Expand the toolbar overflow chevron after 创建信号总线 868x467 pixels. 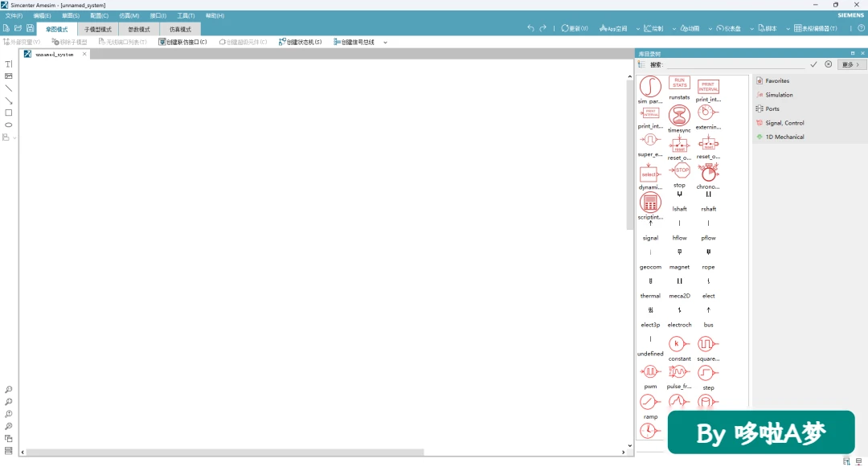point(385,42)
